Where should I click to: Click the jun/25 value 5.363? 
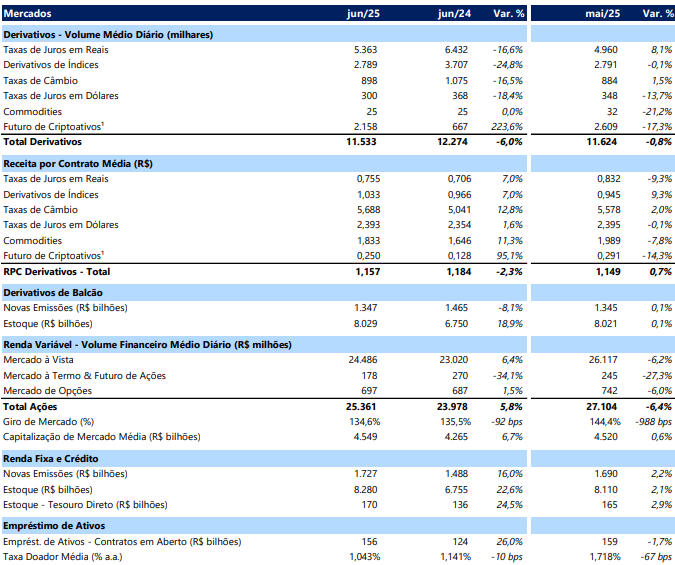click(365, 50)
